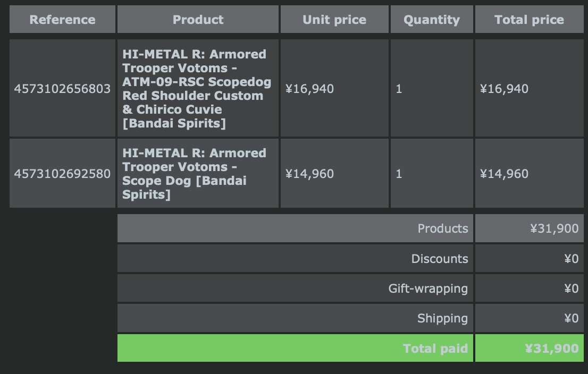
Task: Click the Discounts row label
Action: pos(439,259)
